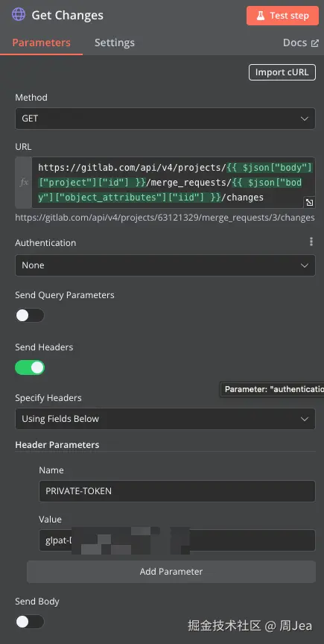This screenshot has height=644, width=324.
Task: Run the Test step button
Action: [282, 16]
